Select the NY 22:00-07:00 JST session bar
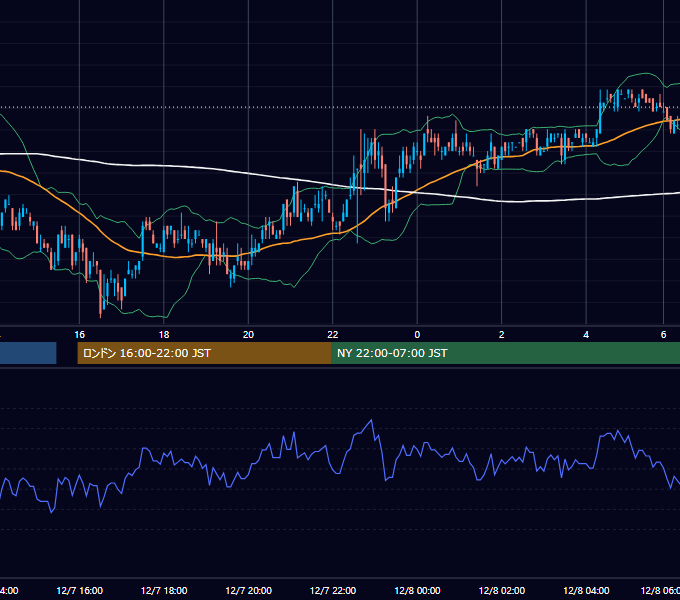 506,353
